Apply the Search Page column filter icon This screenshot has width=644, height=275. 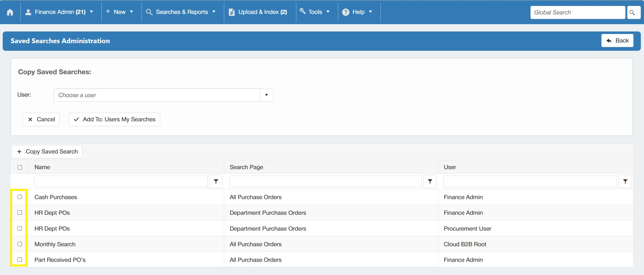[430, 181]
